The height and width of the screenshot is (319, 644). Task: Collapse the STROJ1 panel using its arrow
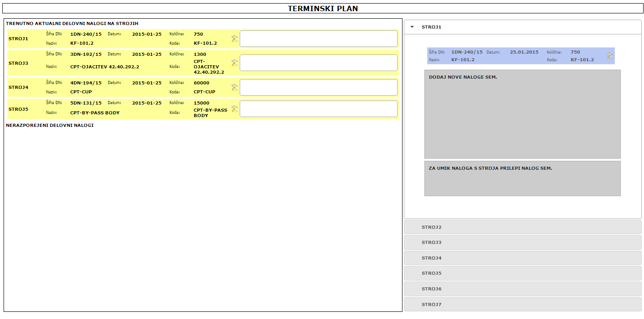(x=412, y=27)
